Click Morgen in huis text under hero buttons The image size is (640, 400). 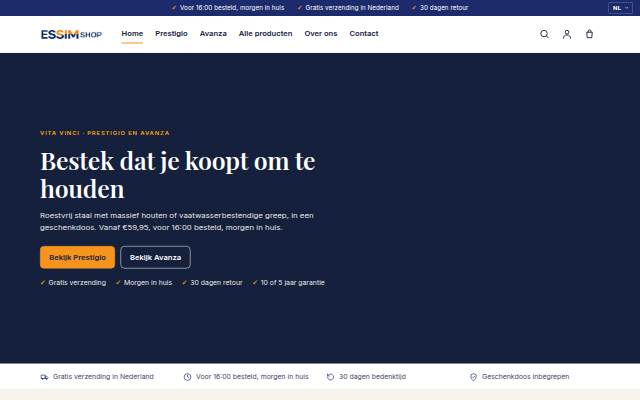(148, 283)
